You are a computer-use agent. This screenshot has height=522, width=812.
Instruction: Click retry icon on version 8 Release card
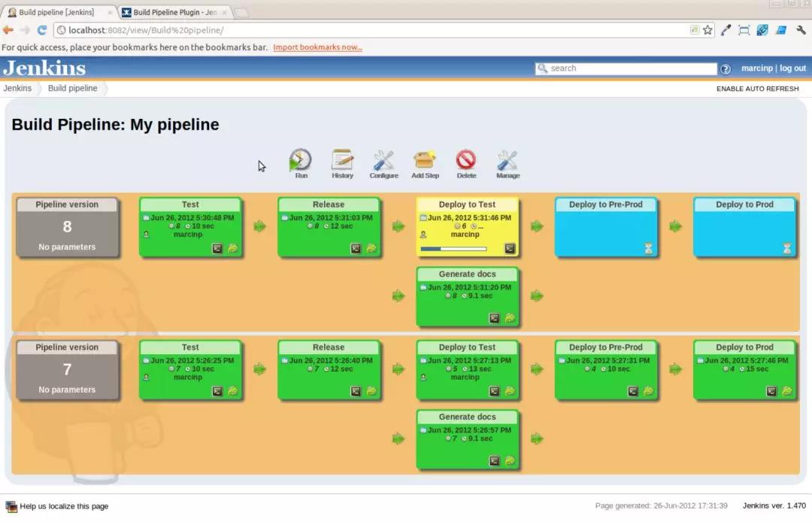(371, 248)
